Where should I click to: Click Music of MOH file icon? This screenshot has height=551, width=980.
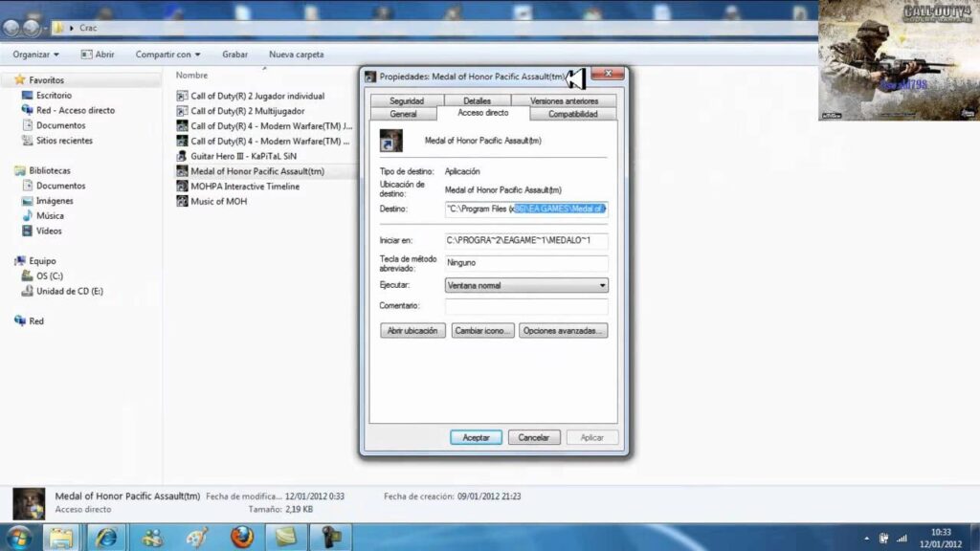coord(182,201)
